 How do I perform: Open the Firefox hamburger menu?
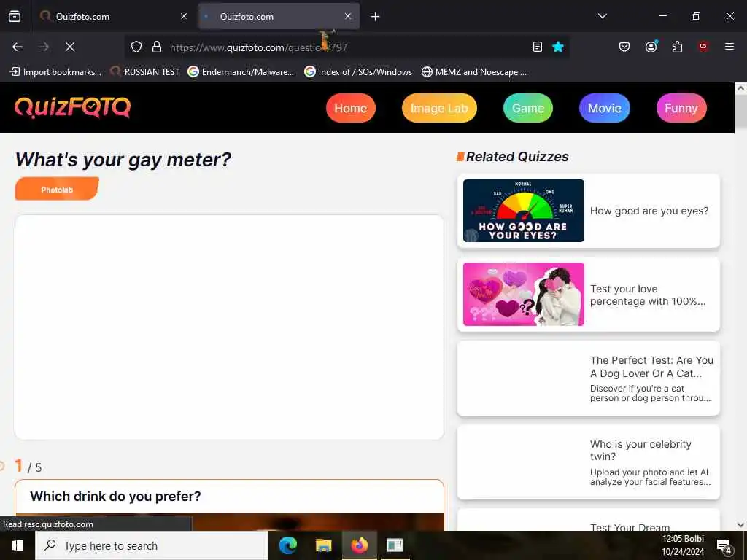click(x=729, y=47)
